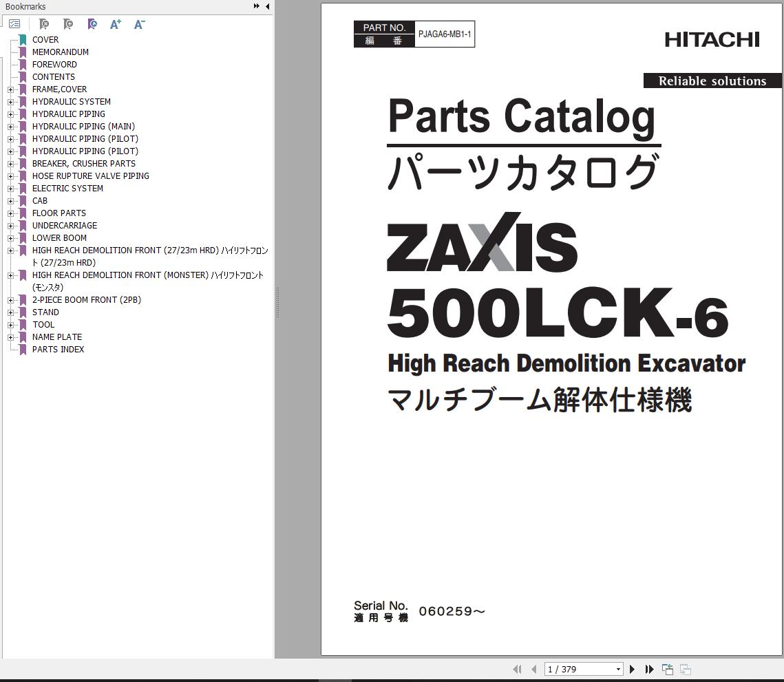This screenshot has height=682, width=784.
Task: Expand the ELECTRIC SYSTEM bookmark
Action: (10, 189)
